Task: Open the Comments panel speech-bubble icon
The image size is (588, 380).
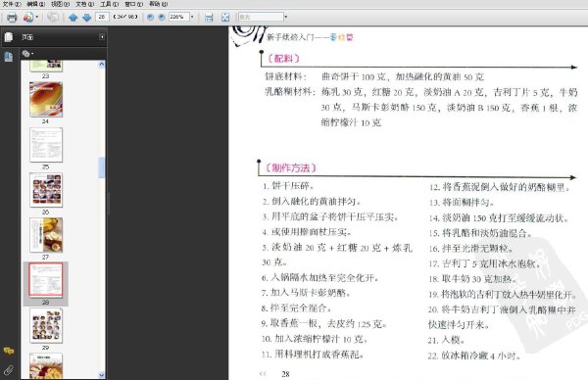Action: [8, 352]
